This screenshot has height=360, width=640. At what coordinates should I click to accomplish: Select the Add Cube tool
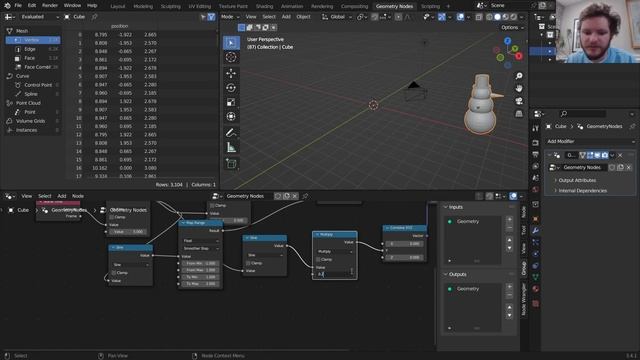click(x=231, y=164)
